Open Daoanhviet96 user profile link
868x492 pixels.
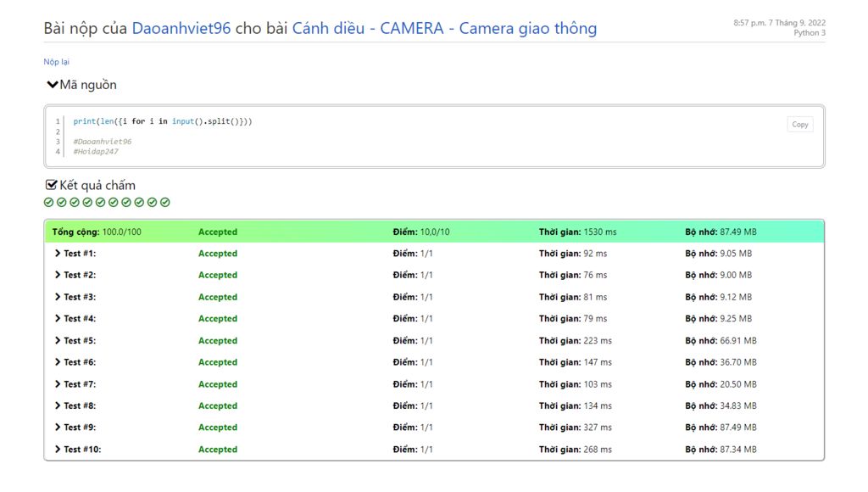tap(181, 29)
